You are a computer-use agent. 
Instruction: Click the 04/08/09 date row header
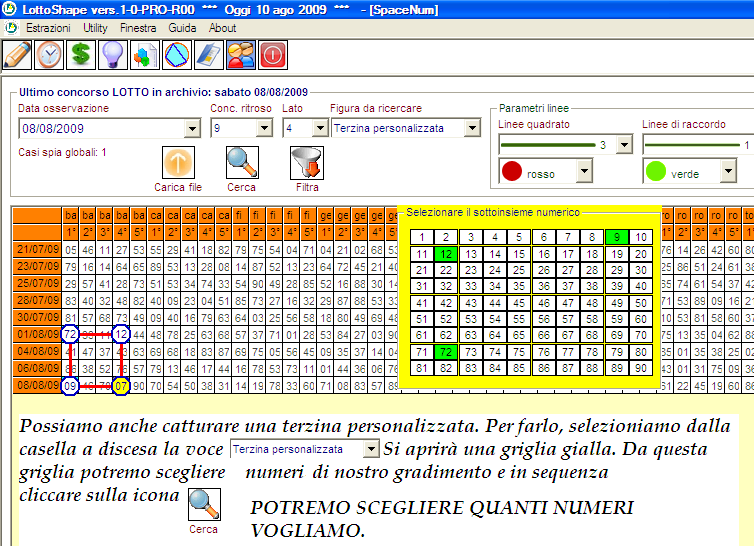tap(38, 351)
